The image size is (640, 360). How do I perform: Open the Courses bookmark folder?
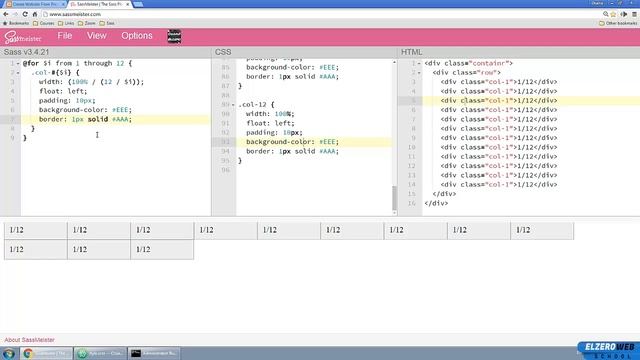44,23
